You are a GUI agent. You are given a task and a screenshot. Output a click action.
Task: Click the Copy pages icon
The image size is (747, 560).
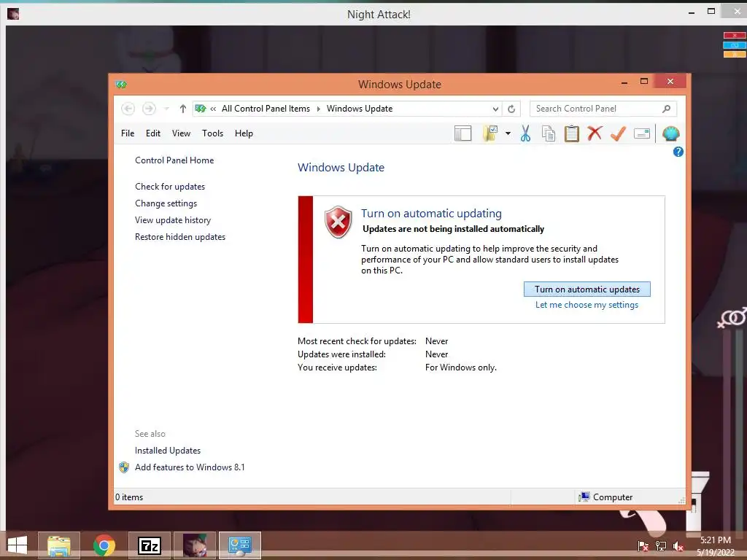[x=549, y=134]
